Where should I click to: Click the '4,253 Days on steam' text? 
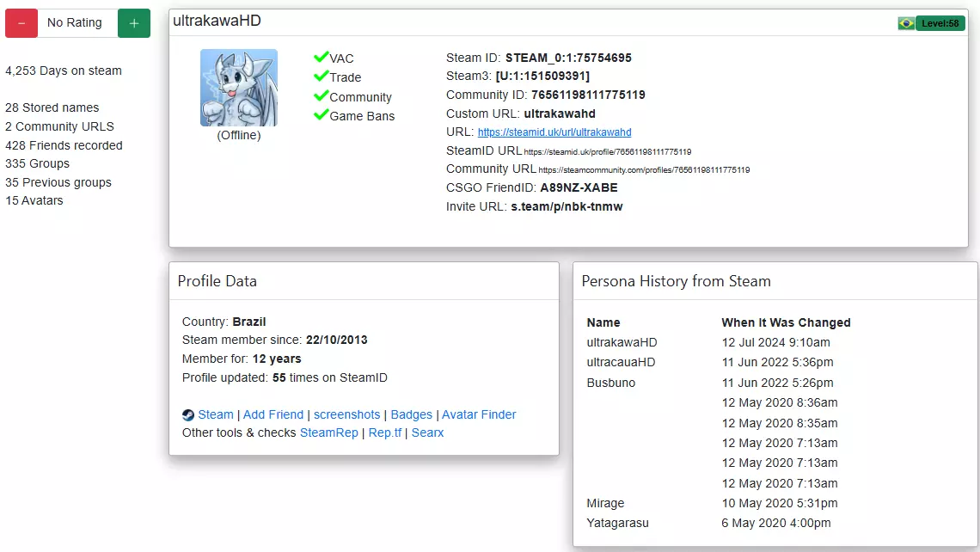(64, 71)
